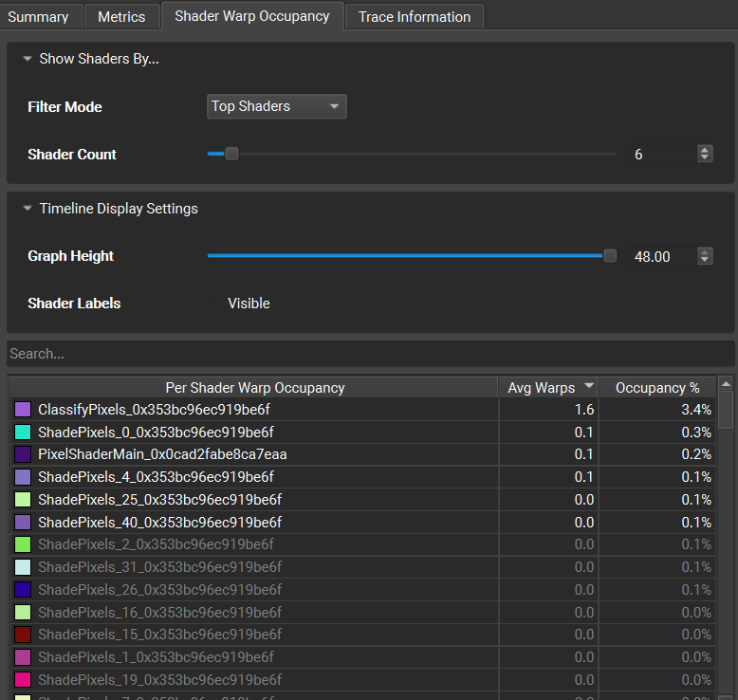Open the Metrics tab
This screenshot has width=738, height=700.
click(121, 17)
